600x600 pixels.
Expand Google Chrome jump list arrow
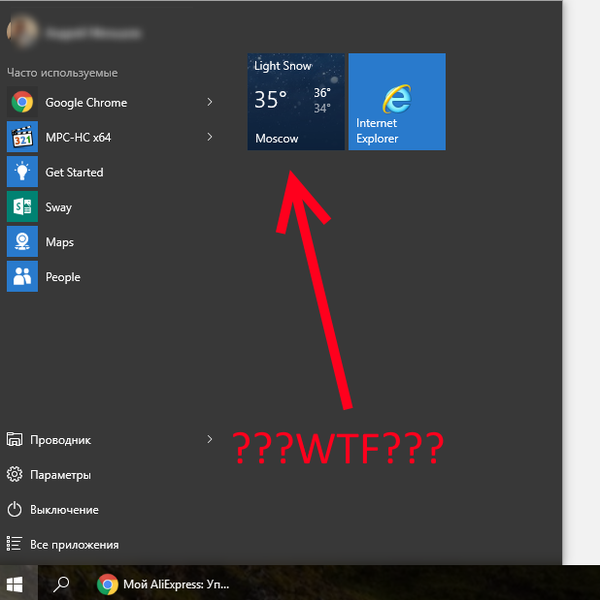pyautogui.click(x=209, y=102)
